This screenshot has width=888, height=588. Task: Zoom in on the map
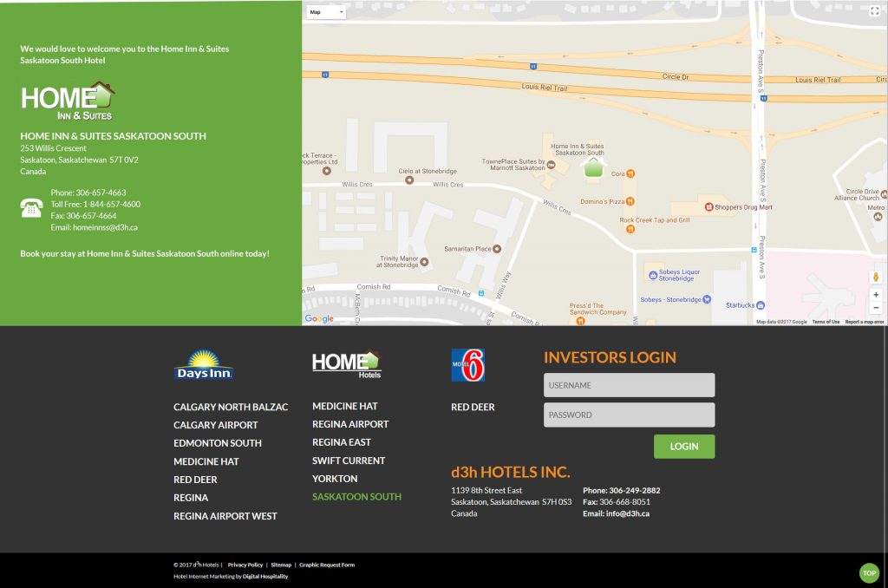pyautogui.click(x=876, y=295)
